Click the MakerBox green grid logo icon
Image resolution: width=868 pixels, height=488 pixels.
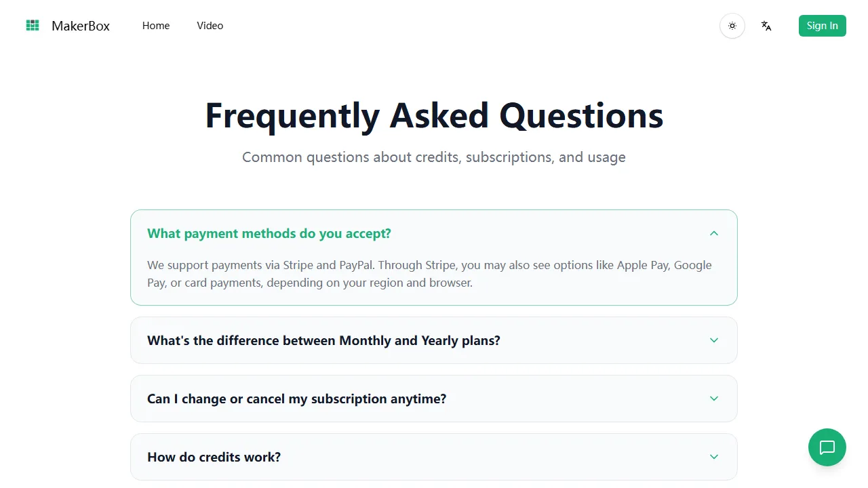[33, 26]
